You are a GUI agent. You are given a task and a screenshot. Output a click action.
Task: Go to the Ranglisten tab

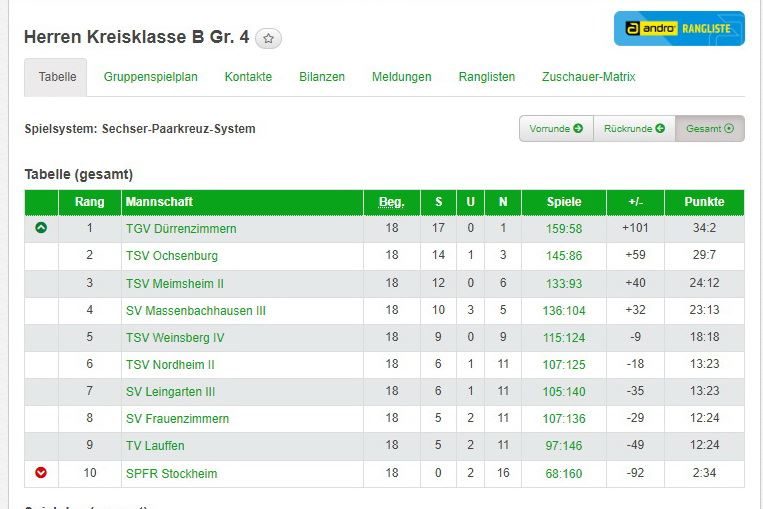tap(487, 77)
